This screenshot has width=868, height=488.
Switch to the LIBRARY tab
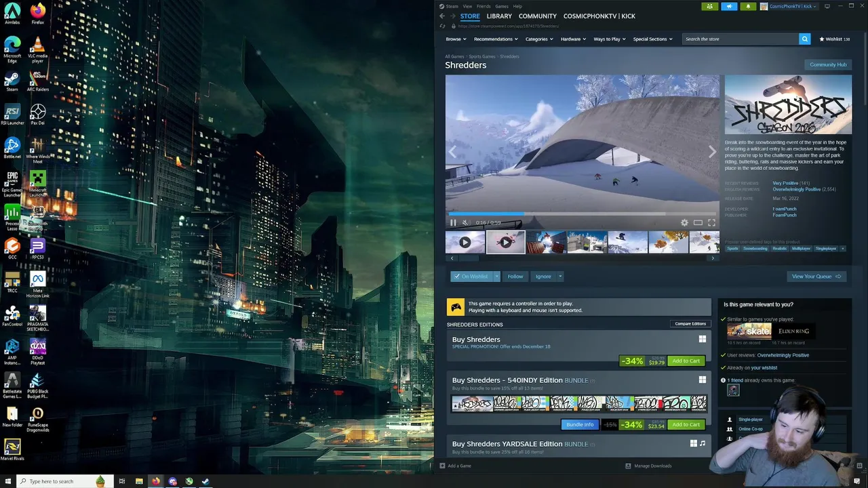point(499,16)
